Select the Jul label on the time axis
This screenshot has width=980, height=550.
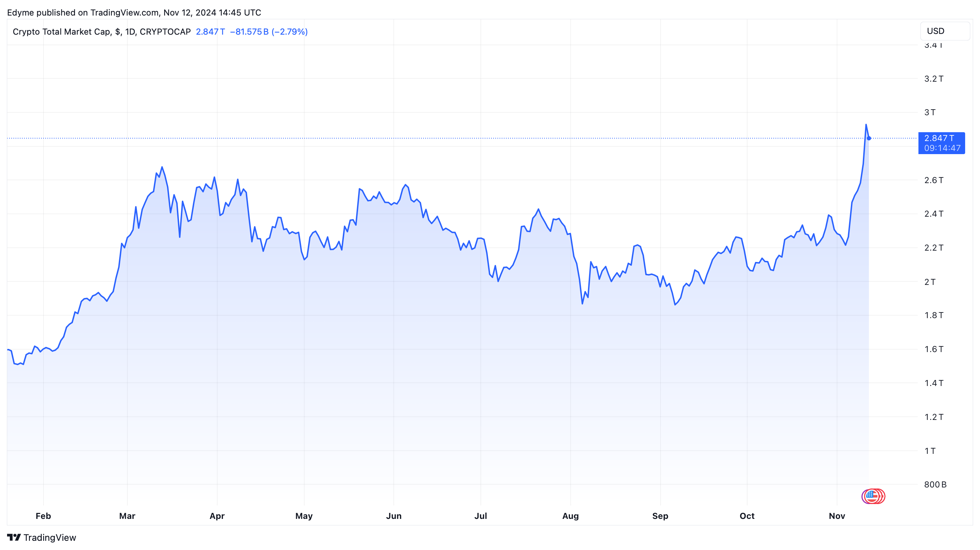pos(480,516)
